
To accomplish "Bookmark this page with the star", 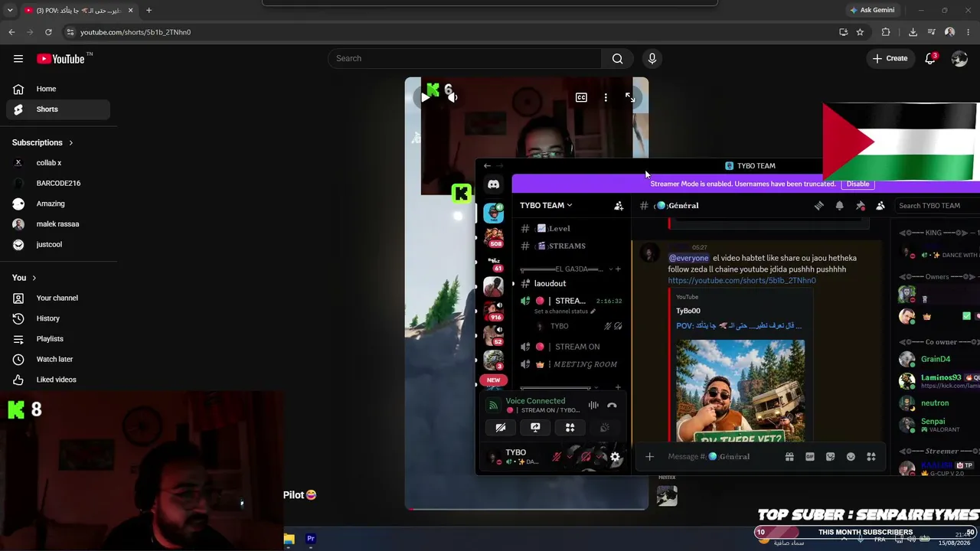I will [x=860, y=32].
